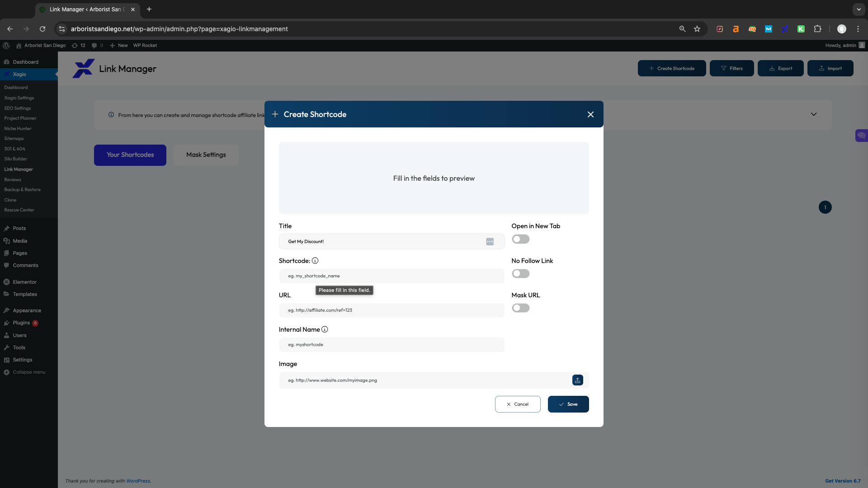Click the Shortcode info icon
The height and width of the screenshot is (488, 868).
[x=315, y=261]
